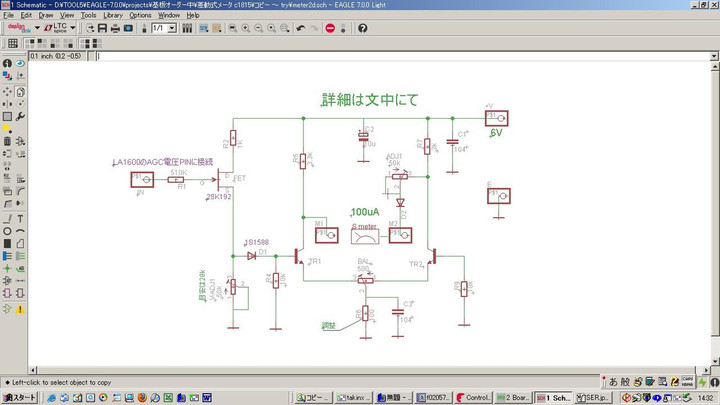Screen dimensions: 720x405
Task: Click the Windows Start button
Action: coord(20,397)
